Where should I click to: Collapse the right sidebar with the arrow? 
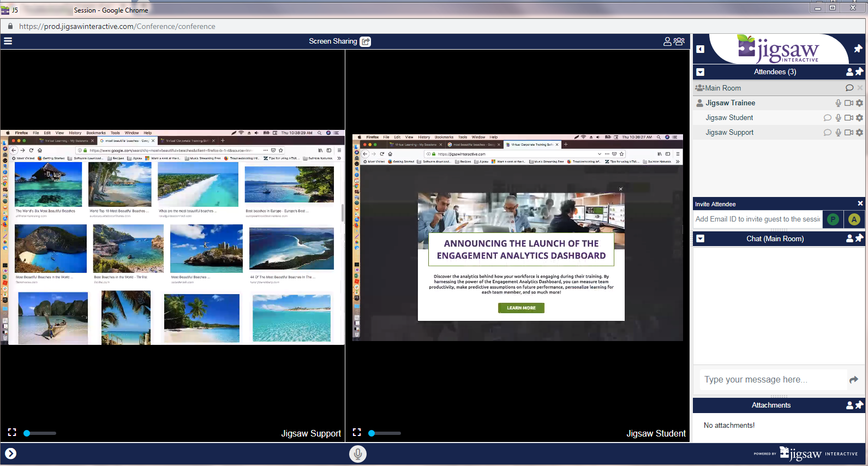pos(701,49)
